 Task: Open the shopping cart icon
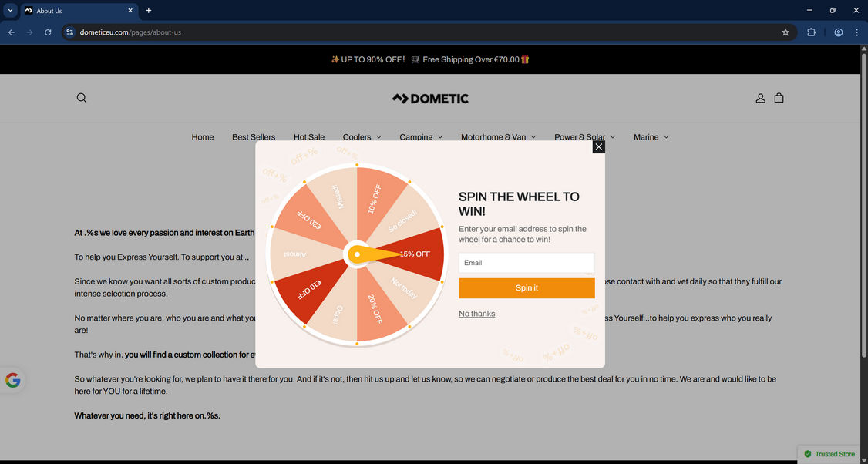779,98
